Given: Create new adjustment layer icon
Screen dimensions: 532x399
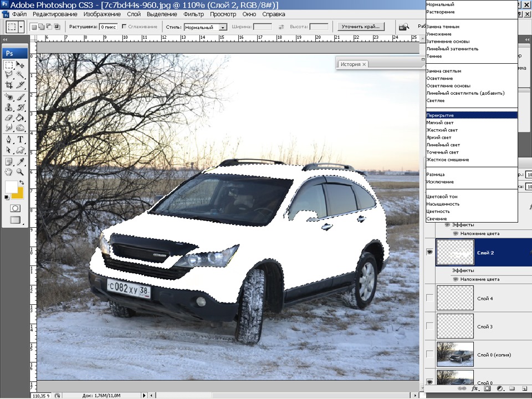Looking at the screenshot, I should (x=500, y=388).
